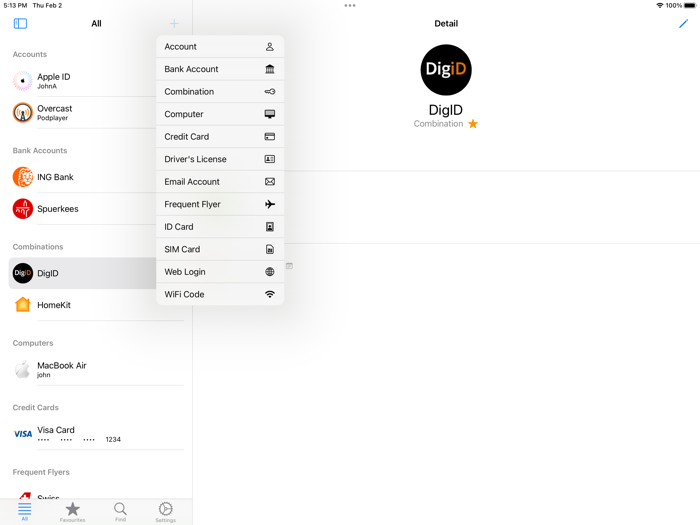Choose Bank Account from the menu
Screen dimensions: 700x525
tap(220, 69)
